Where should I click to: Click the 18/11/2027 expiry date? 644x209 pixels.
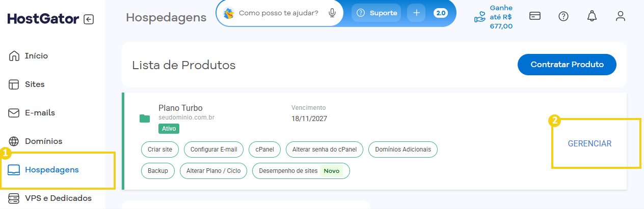point(309,118)
